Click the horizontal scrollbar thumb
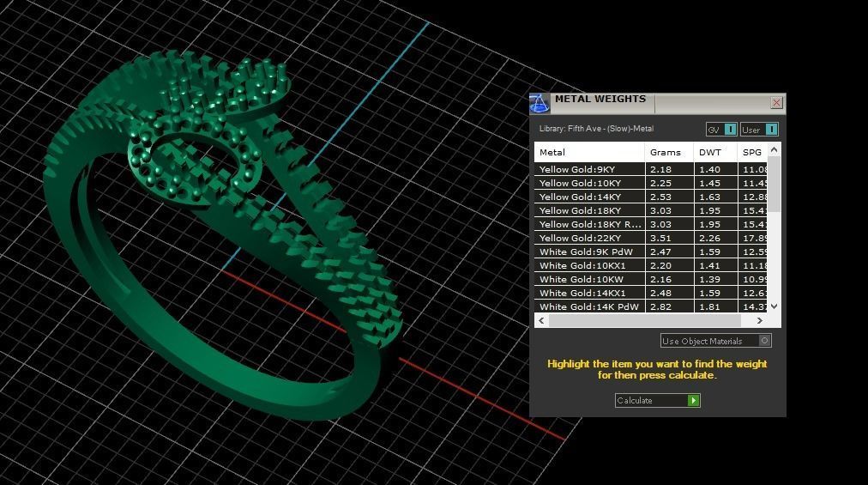 click(645, 320)
